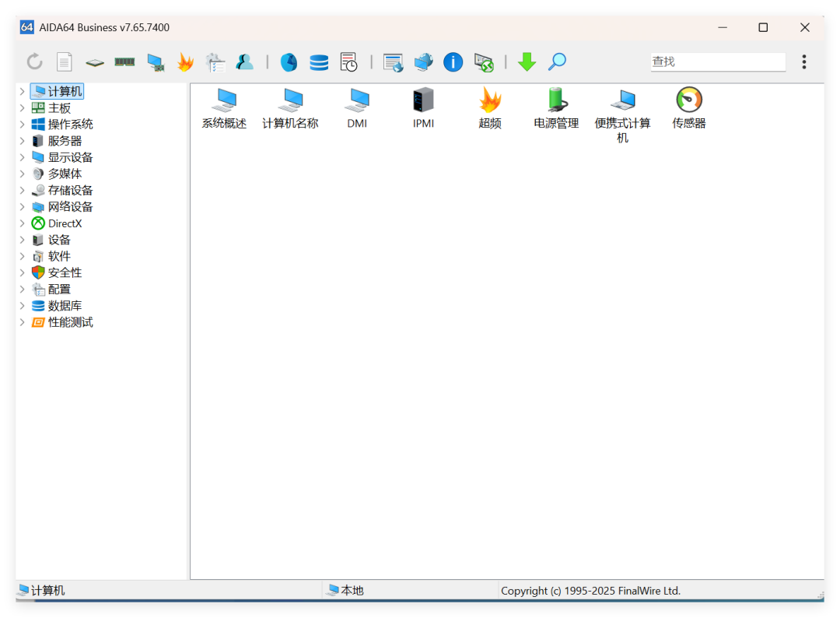Select 安全性 in the sidebar tree
The height and width of the screenshot is (618, 840).
pyautogui.click(x=65, y=273)
